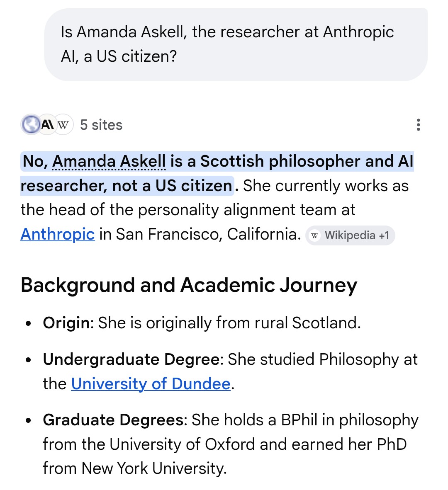Open the Anthropic hyperlink

(58, 234)
